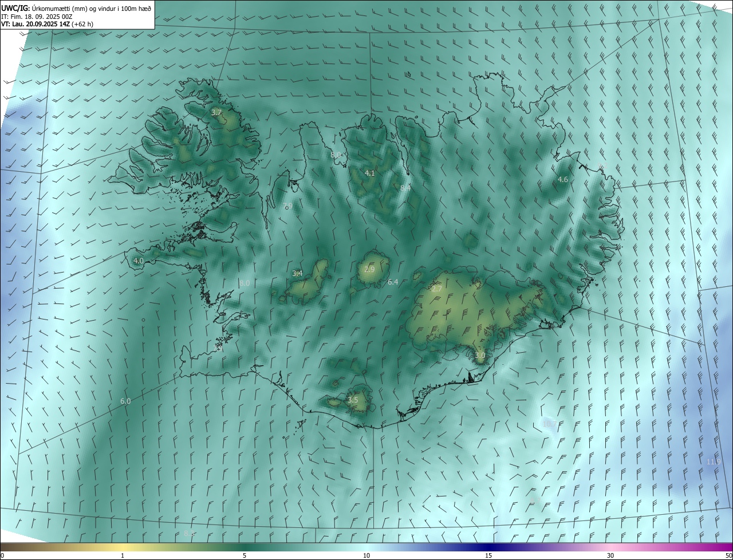Click the colorbar tick label 15
The image size is (733, 560).
[x=488, y=555]
